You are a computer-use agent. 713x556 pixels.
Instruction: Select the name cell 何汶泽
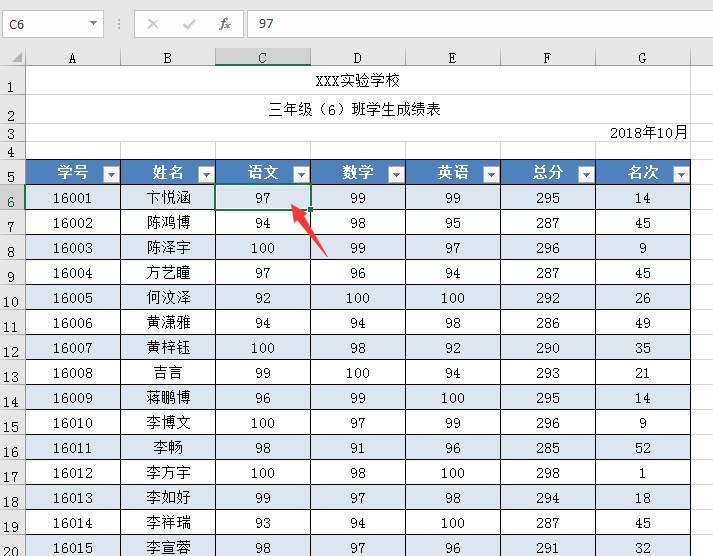(x=168, y=298)
